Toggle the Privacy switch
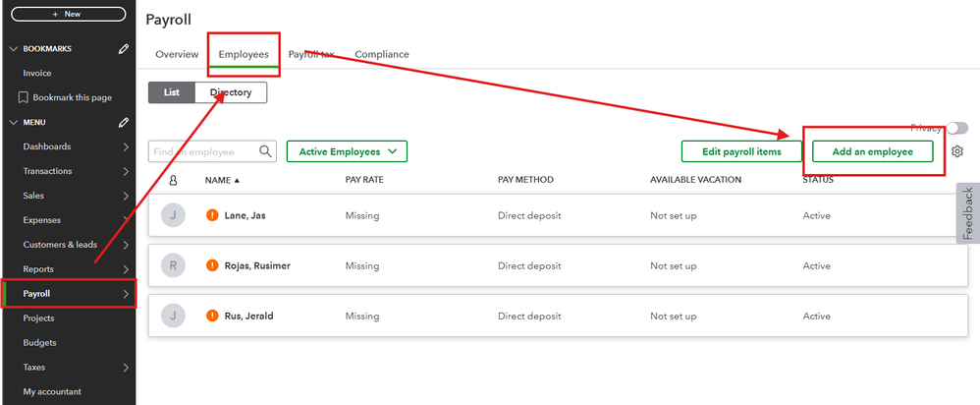 [956, 129]
